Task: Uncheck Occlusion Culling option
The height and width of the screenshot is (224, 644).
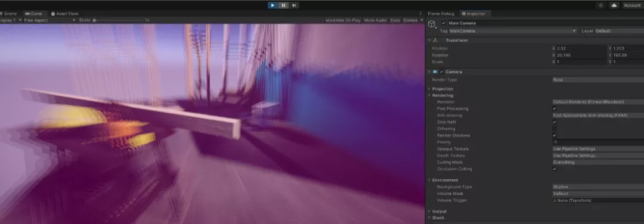Action: tap(555, 169)
